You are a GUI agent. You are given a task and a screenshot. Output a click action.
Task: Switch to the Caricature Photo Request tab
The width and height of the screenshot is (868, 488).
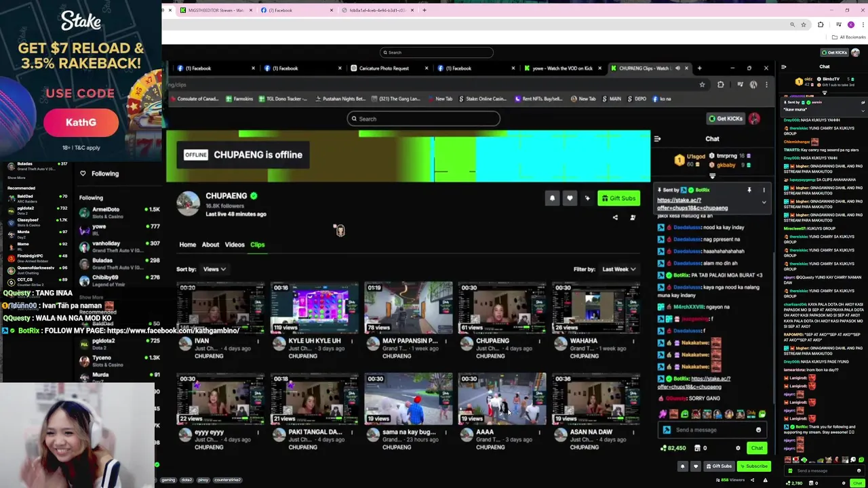(x=384, y=68)
